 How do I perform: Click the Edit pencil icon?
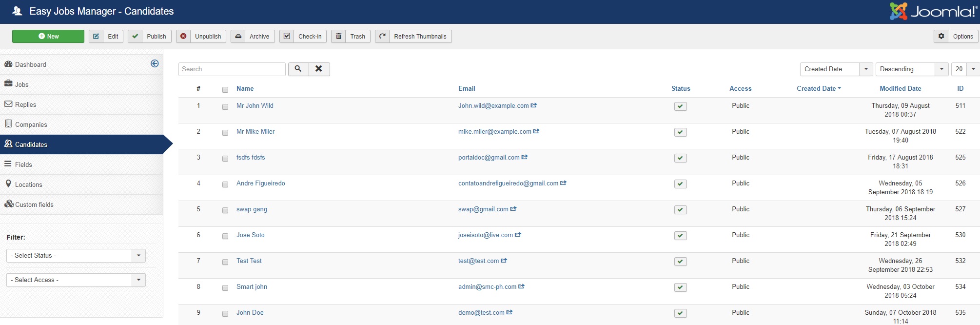[x=96, y=37]
